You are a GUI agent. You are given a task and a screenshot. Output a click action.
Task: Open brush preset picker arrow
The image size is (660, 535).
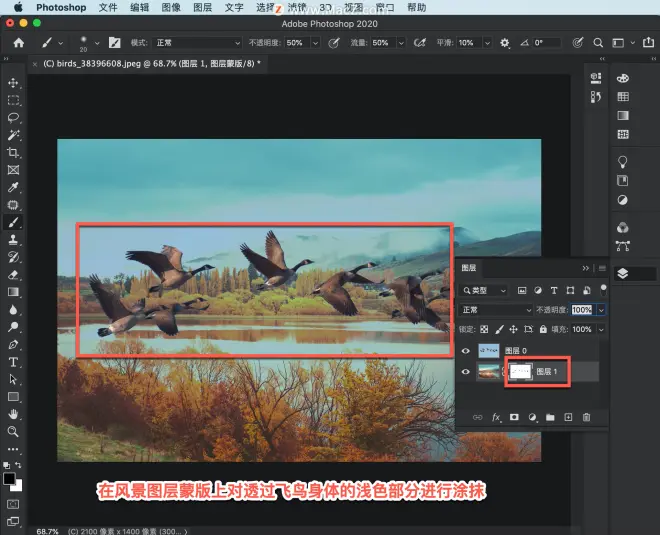97,43
